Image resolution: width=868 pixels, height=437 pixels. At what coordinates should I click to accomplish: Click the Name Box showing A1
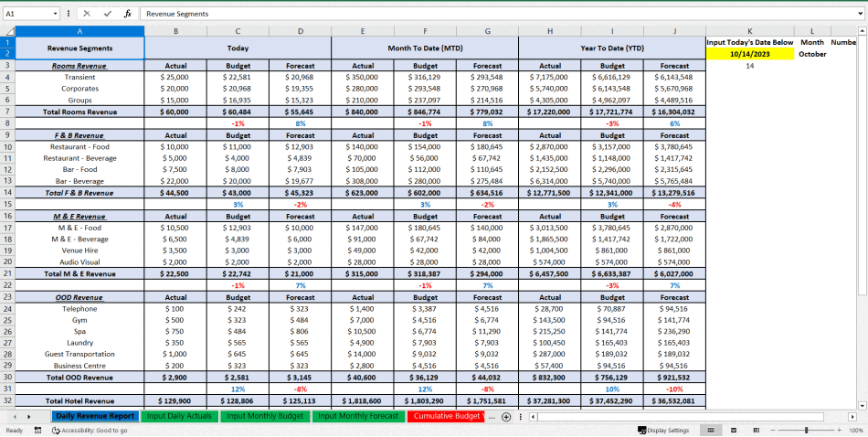(x=26, y=14)
